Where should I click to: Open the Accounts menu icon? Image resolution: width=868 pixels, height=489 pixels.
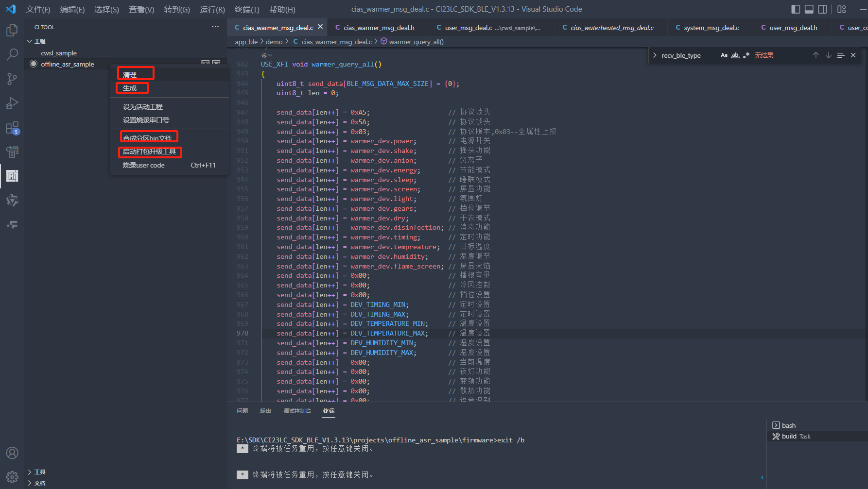(12, 453)
